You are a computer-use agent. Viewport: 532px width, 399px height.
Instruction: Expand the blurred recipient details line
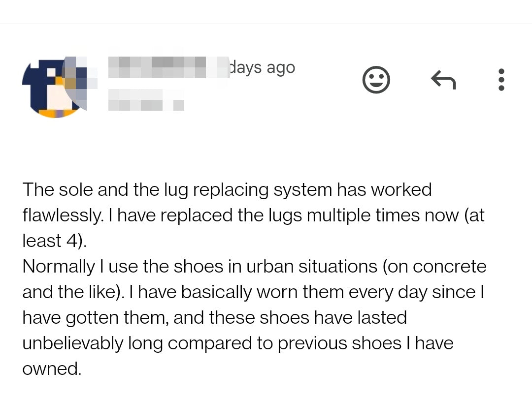tap(146, 99)
